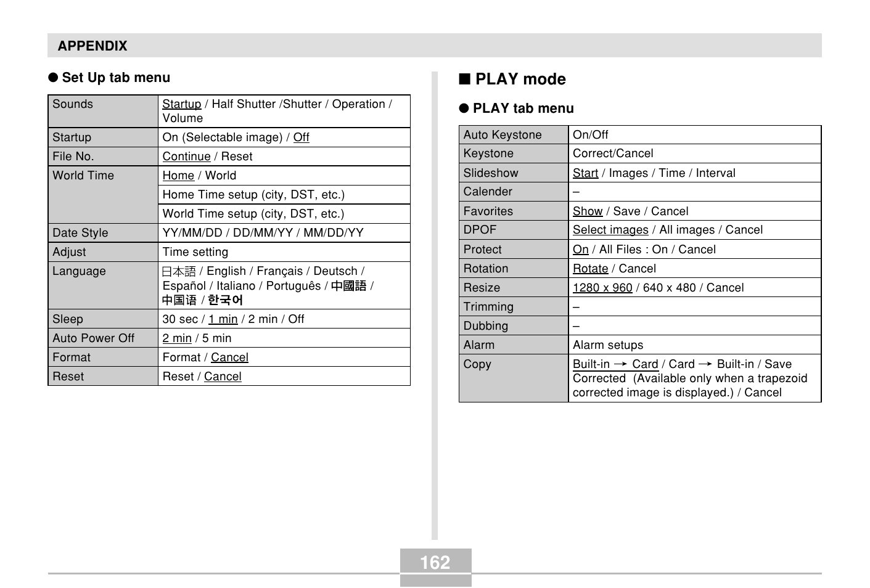Click the Reset row label
Image resolution: width=870 pixels, height=588 pixels.
point(68,377)
